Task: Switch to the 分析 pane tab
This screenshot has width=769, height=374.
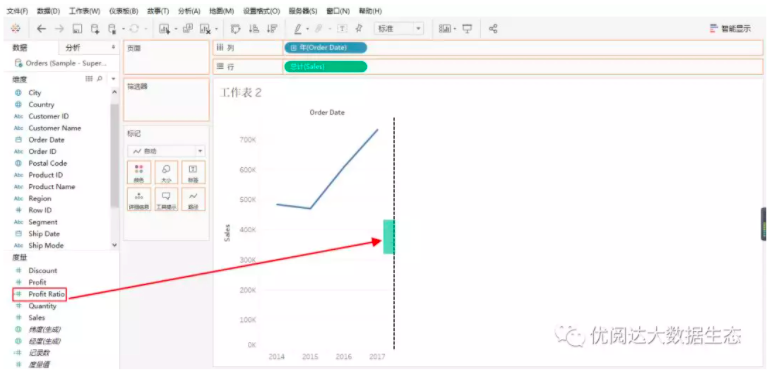Action: [73, 48]
